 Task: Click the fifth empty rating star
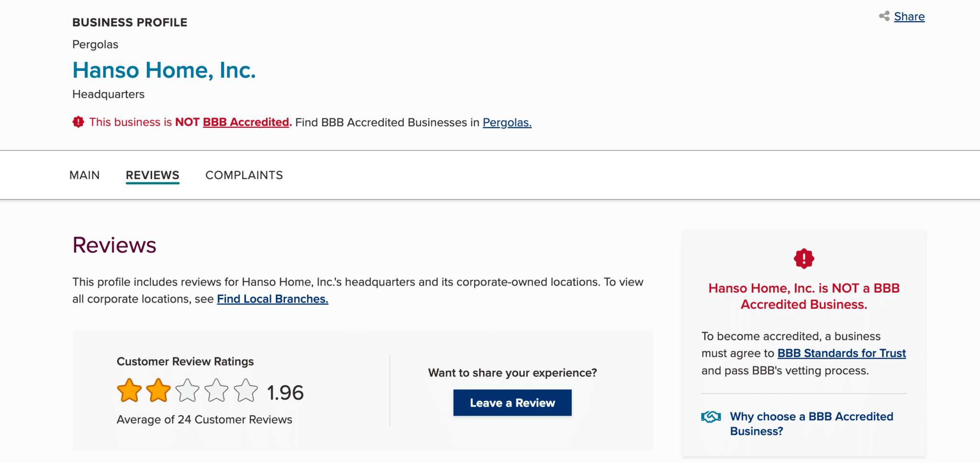coord(246,391)
